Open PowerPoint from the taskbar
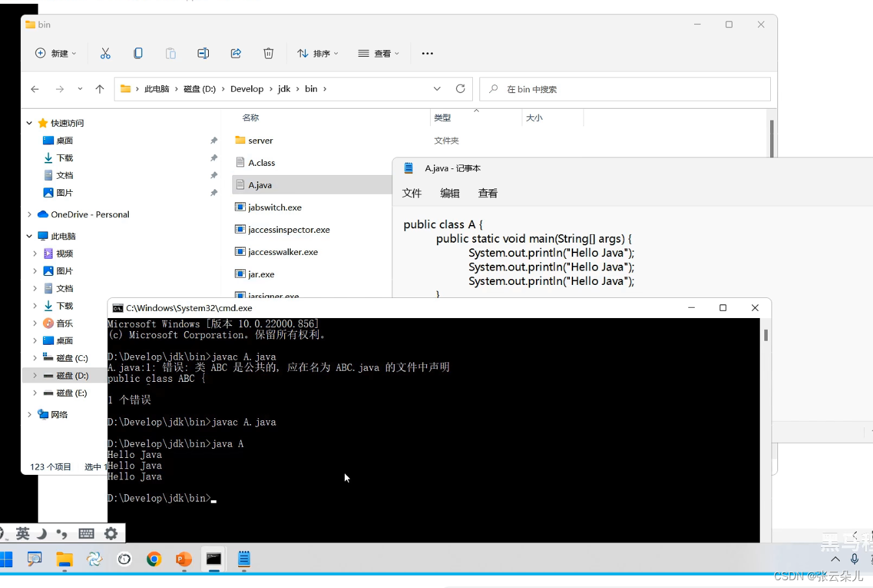This screenshot has width=873, height=588. [183, 559]
